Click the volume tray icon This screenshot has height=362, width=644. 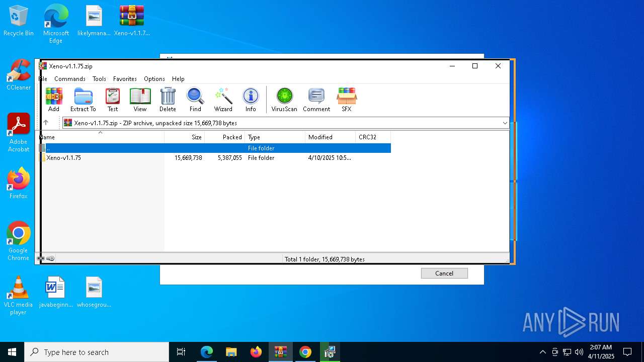pyautogui.click(x=579, y=352)
